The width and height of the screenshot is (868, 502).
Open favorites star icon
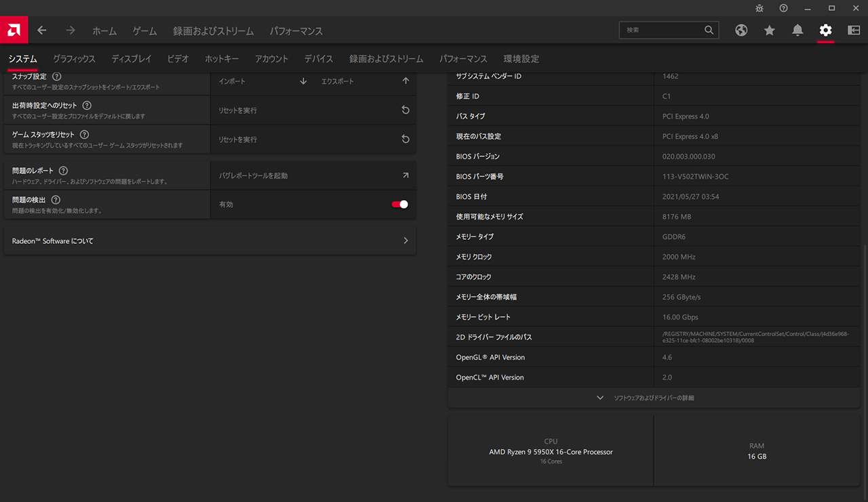tap(769, 30)
